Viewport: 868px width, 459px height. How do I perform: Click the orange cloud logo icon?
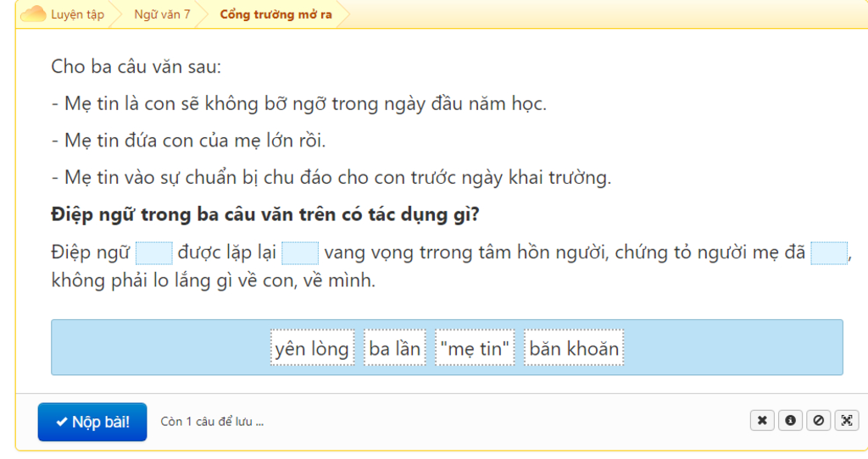[x=33, y=14]
